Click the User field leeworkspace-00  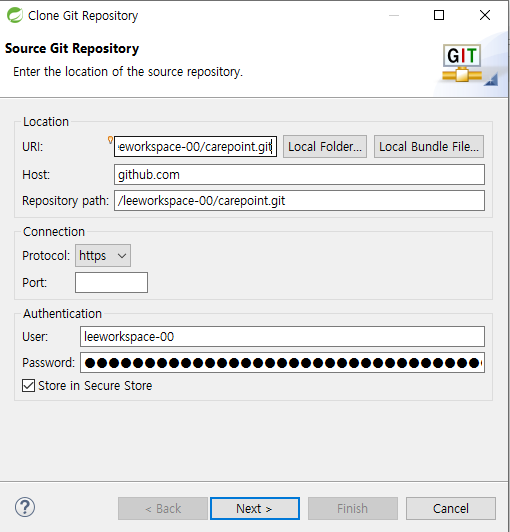[282, 337]
